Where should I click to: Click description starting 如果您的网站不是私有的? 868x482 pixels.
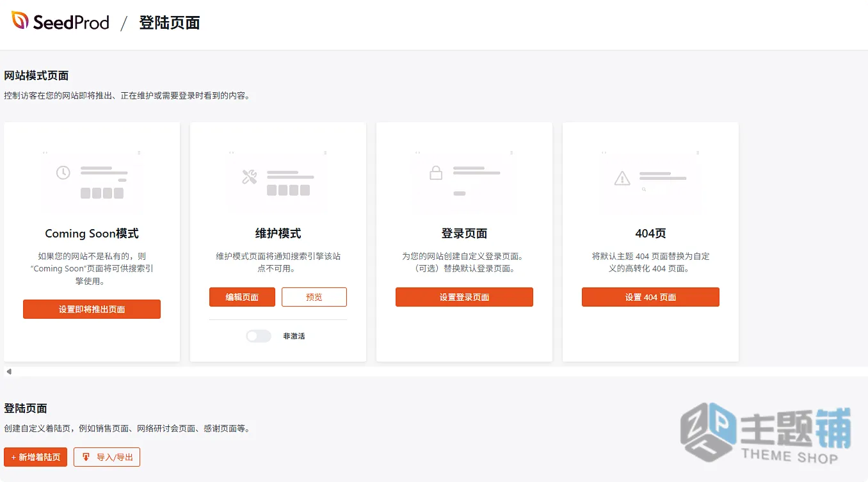pyautogui.click(x=92, y=268)
